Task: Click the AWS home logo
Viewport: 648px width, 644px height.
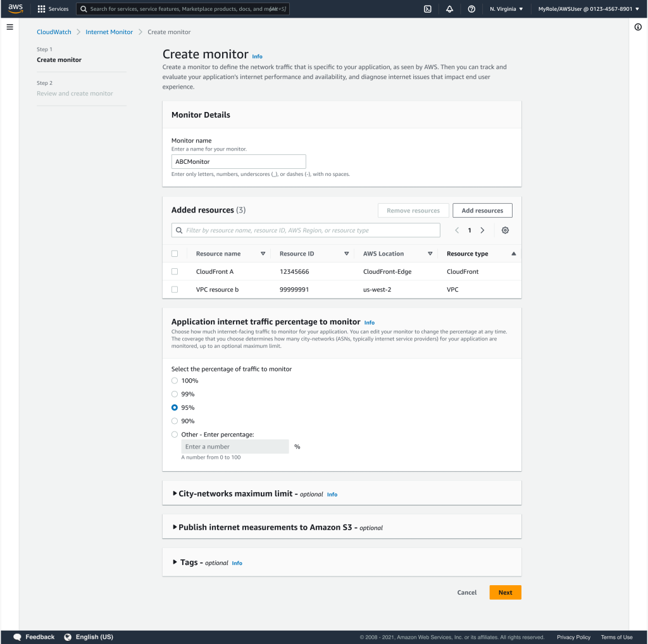Action: (16, 8)
